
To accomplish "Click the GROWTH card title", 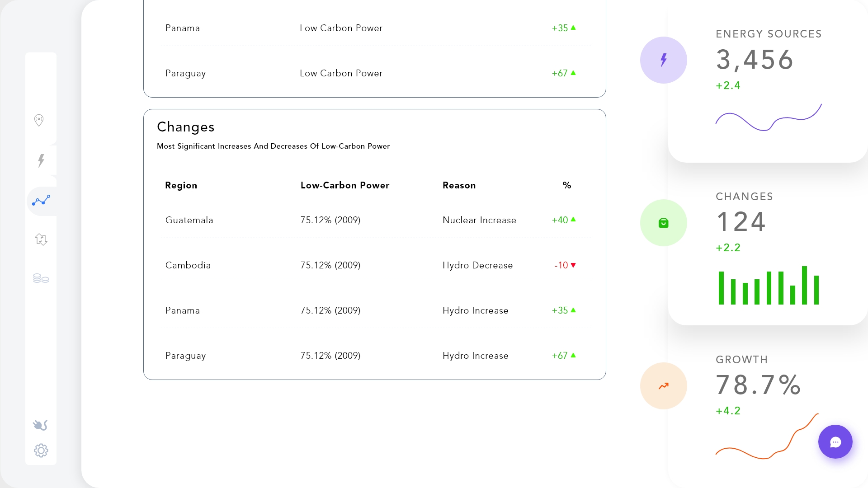I will pos(742,360).
